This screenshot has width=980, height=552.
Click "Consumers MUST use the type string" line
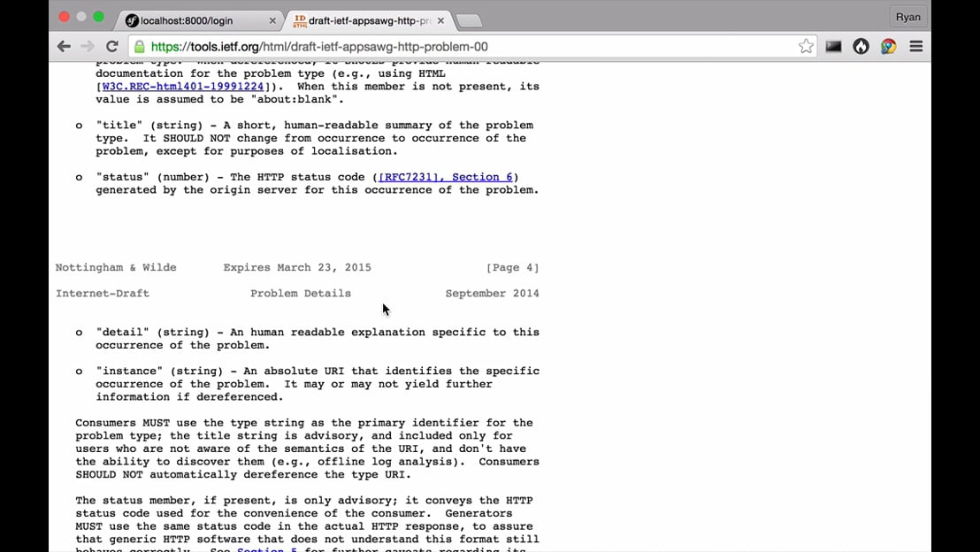(304, 423)
